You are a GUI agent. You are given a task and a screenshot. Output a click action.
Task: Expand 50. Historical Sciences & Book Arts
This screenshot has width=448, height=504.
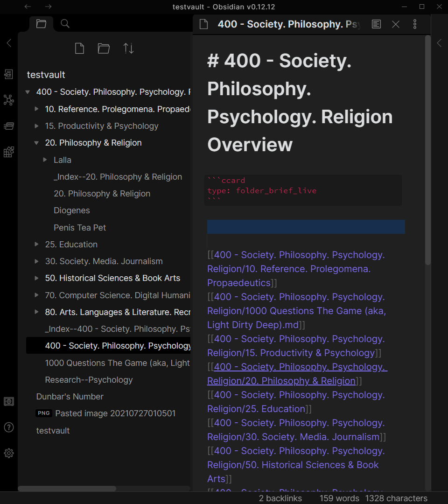[36, 278]
